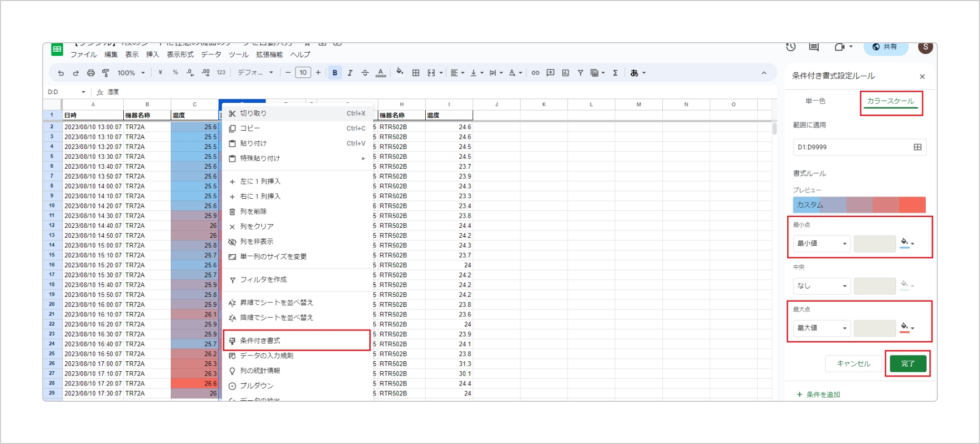Screen dimensions: 980x444
Task: Open the font family dropdown
Action: coord(256,73)
